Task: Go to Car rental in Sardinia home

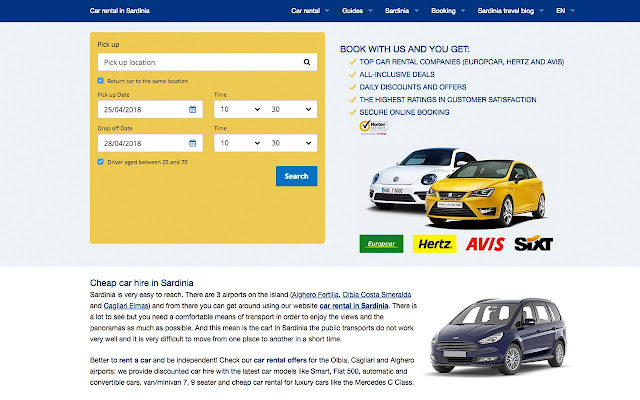Action: (120, 11)
